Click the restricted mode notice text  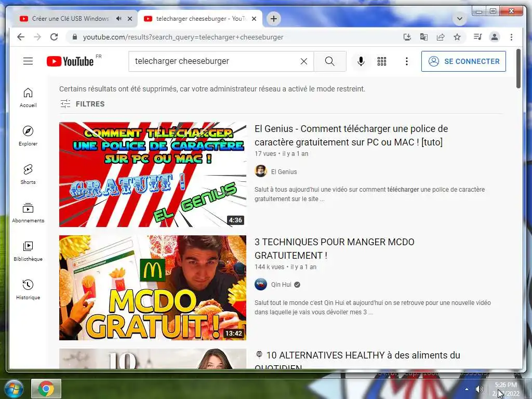(212, 89)
